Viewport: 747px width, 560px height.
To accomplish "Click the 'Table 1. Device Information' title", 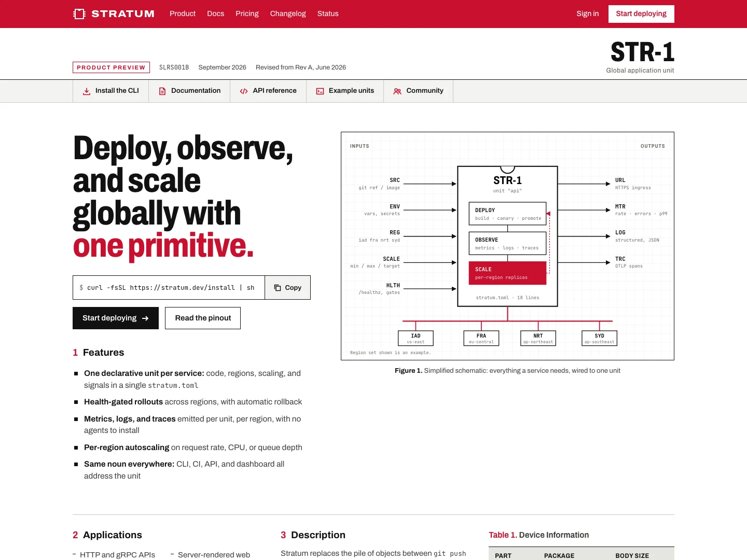I will click(539, 535).
